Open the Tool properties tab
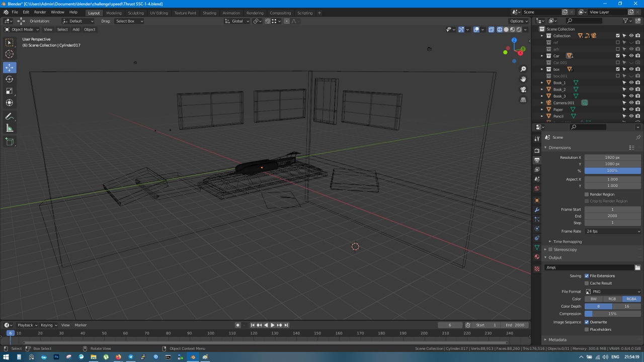This screenshot has height=362, width=644. (x=537, y=139)
